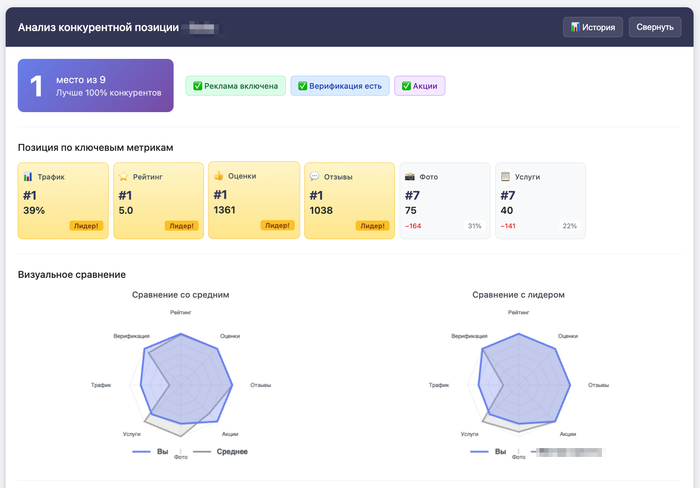
Task: Click the thumbs-up icon in Оценки card
Action: pos(218,176)
